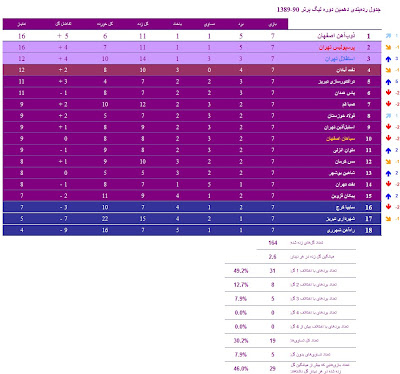Click the orange arrow beside rank 12
Image resolution: width=400 pixels, height=374 pixels.
[388, 162]
